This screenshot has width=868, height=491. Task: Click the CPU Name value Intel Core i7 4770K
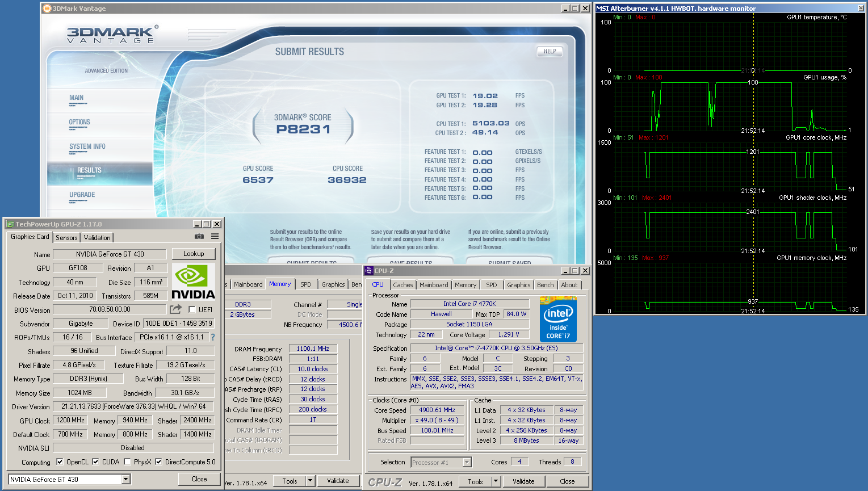pos(469,304)
